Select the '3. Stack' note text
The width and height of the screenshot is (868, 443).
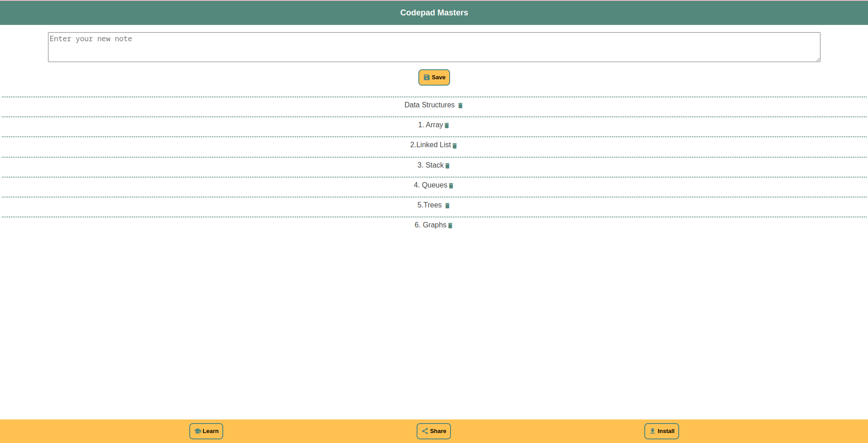tap(430, 165)
